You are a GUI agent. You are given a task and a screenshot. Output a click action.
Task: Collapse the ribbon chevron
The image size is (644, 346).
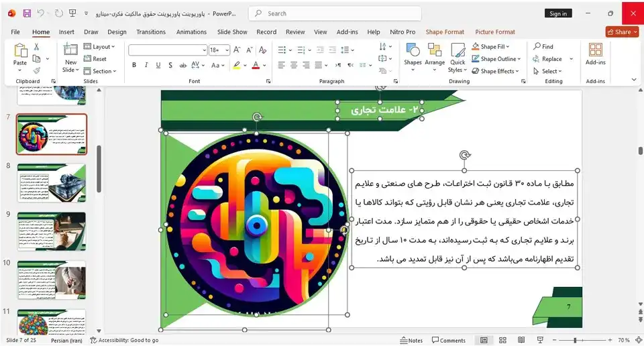[x=634, y=80]
